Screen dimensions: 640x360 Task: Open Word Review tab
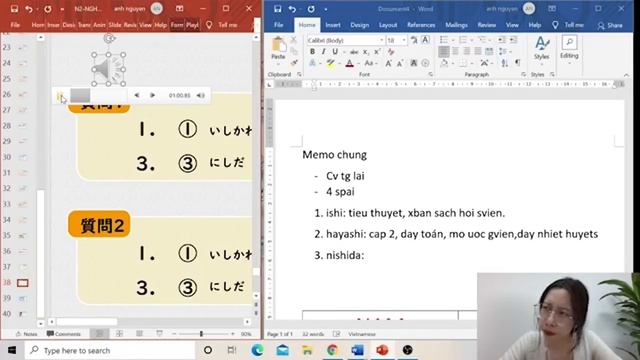click(487, 25)
